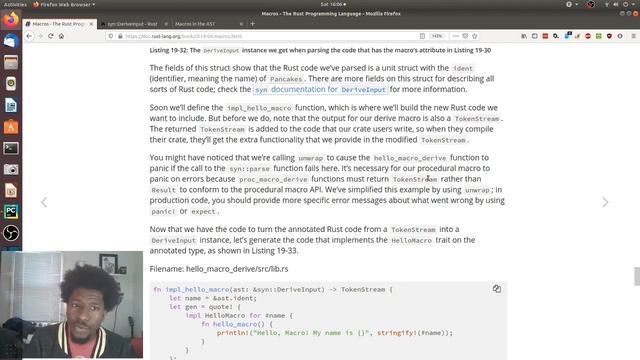This screenshot has height=360, width=640.
Task: Switch to the Macros in the AST tab
Action: (x=209, y=24)
